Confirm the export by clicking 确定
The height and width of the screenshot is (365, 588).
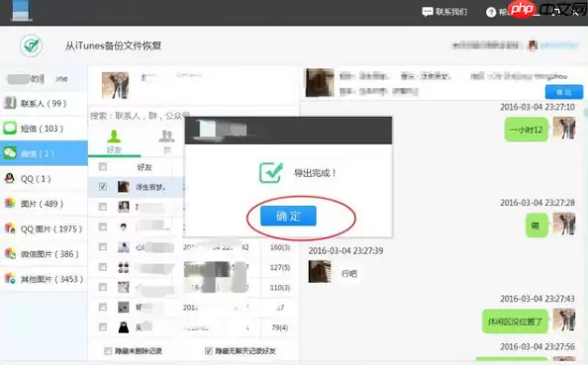(x=288, y=216)
